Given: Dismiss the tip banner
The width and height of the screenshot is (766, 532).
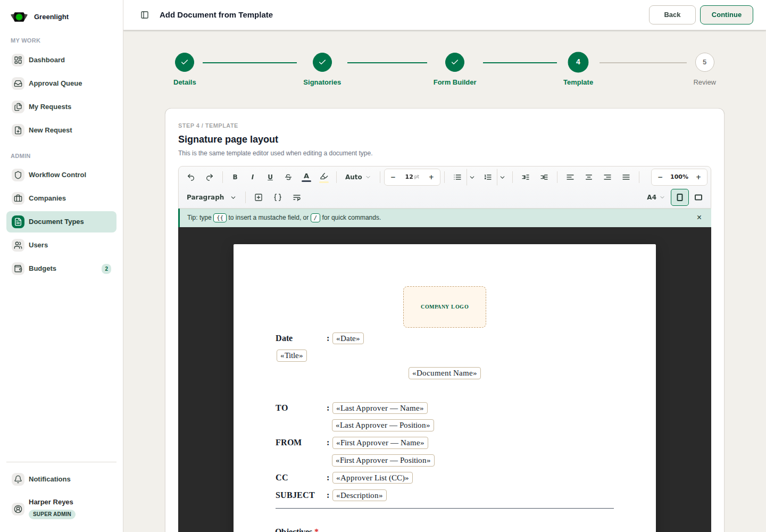Looking at the screenshot, I should [x=699, y=218].
